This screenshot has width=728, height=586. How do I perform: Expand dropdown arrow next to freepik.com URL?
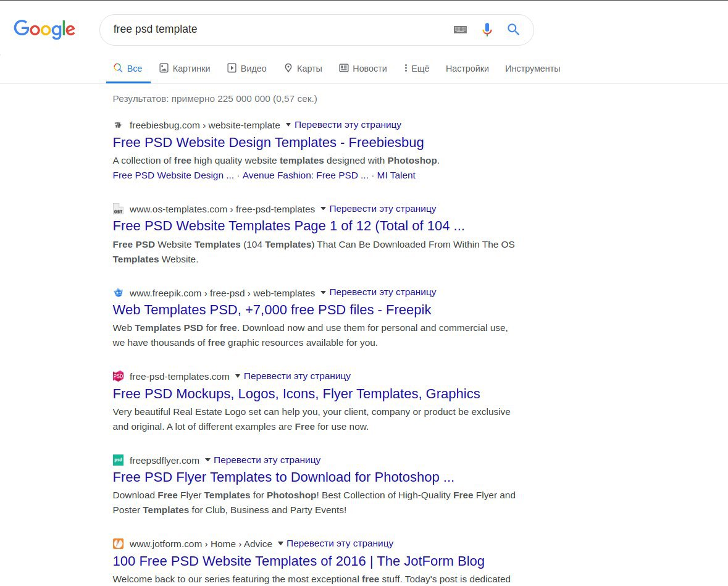pos(323,292)
